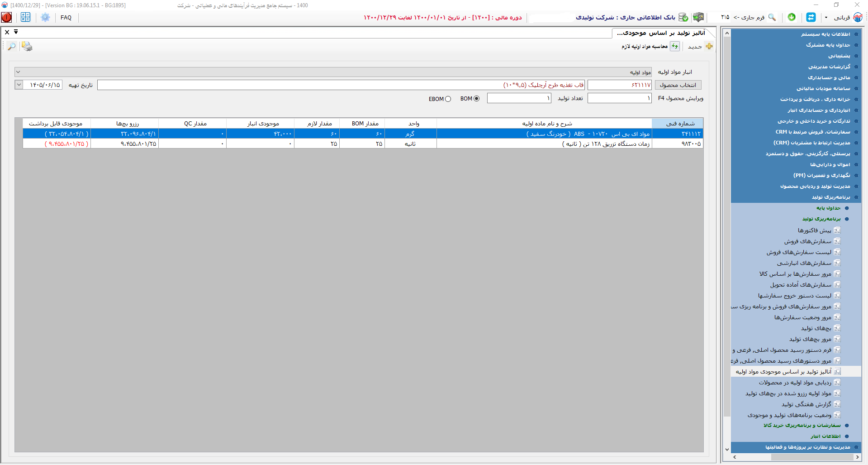The image size is (868, 465).
Task: Click the جدید button label
Action: click(695, 47)
